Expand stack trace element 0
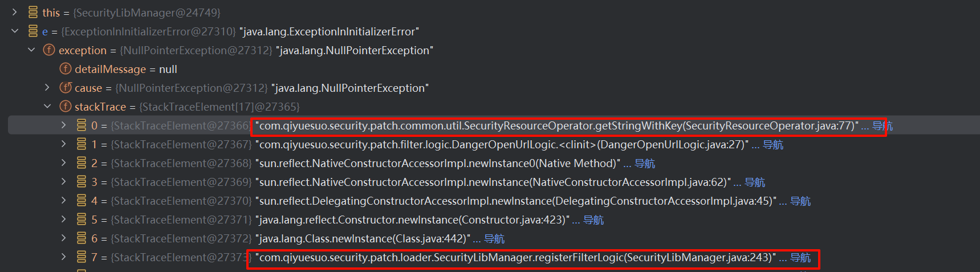 [x=64, y=125]
